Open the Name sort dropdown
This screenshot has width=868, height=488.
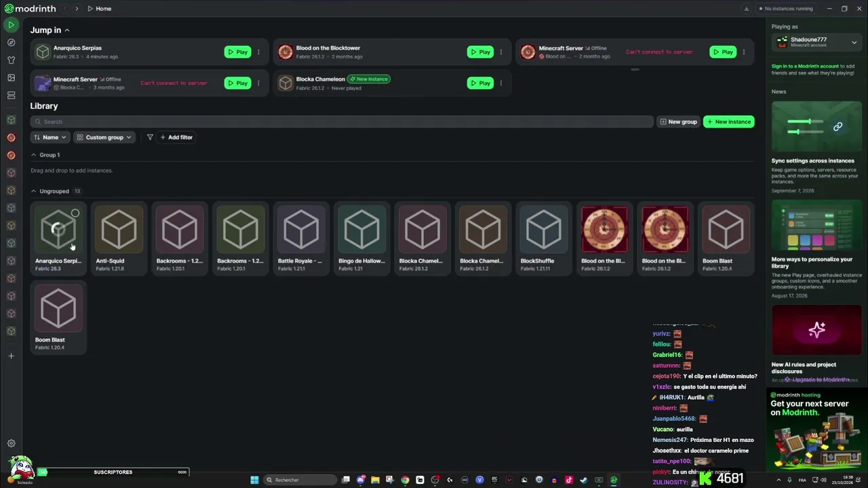tap(50, 138)
